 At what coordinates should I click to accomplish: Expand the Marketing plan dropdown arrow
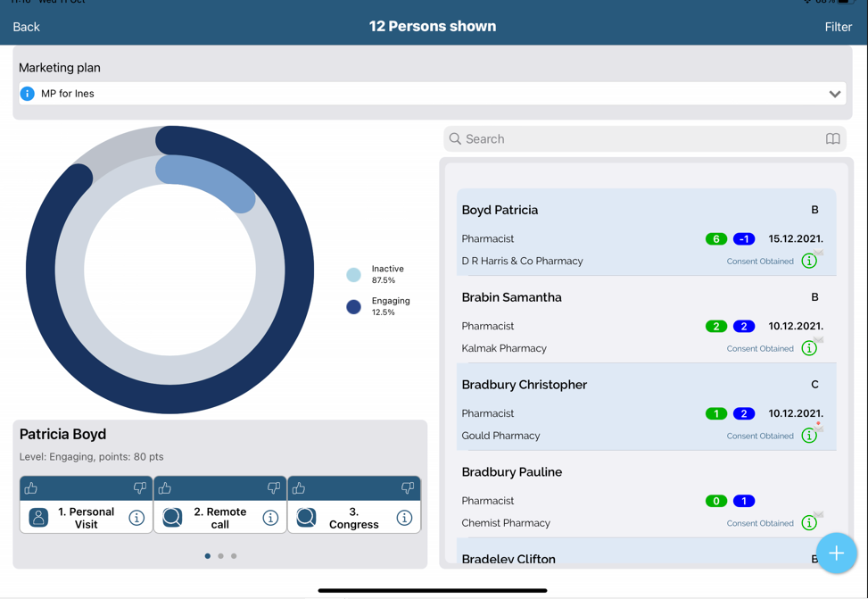tap(834, 94)
